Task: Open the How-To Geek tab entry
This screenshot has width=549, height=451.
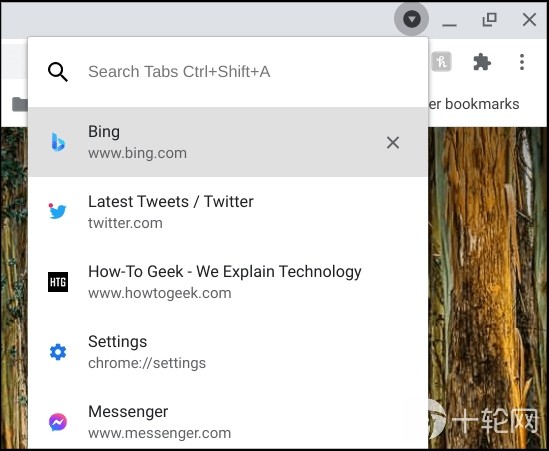Action: (228, 282)
